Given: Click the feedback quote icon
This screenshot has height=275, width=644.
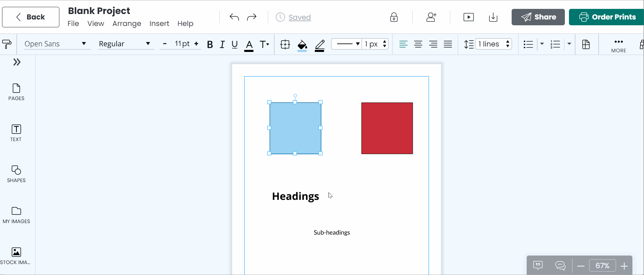Looking at the screenshot, I should [538, 265].
